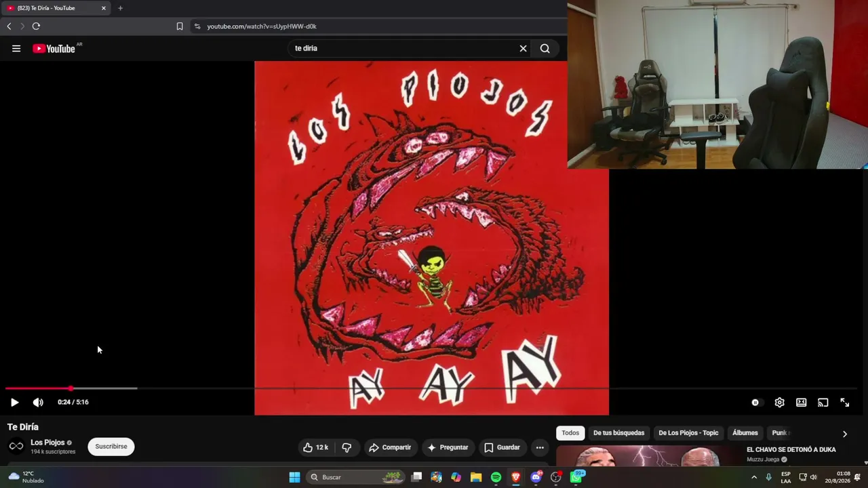Open the Preguntar AI button
This screenshot has height=488, width=868.
click(448, 447)
